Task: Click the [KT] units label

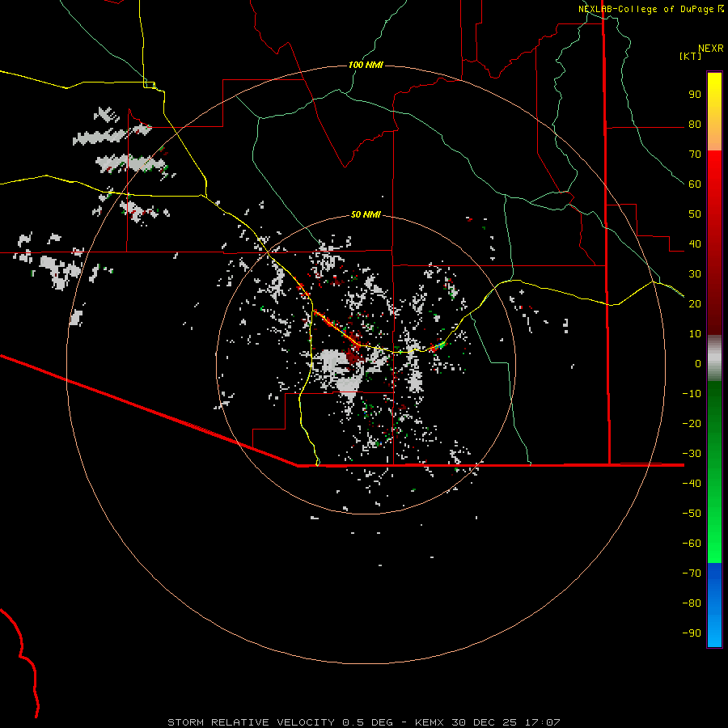Action: (x=691, y=56)
